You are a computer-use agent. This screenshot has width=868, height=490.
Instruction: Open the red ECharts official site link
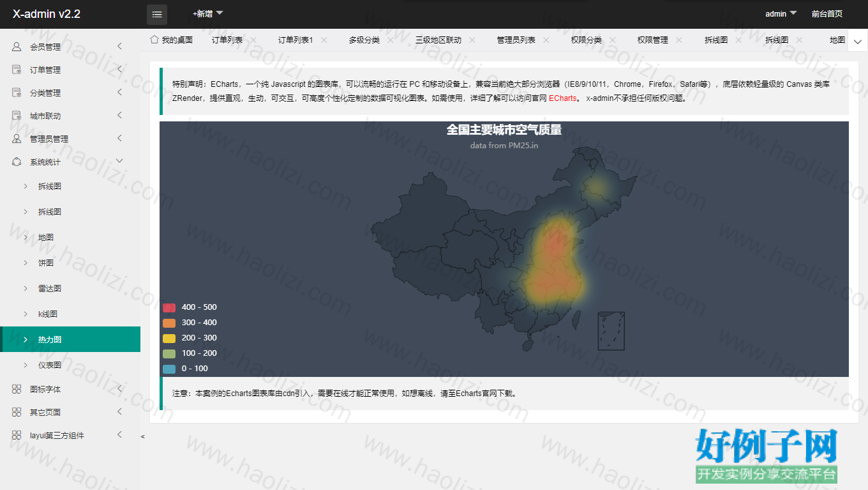pyautogui.click(x=562, y=98)
